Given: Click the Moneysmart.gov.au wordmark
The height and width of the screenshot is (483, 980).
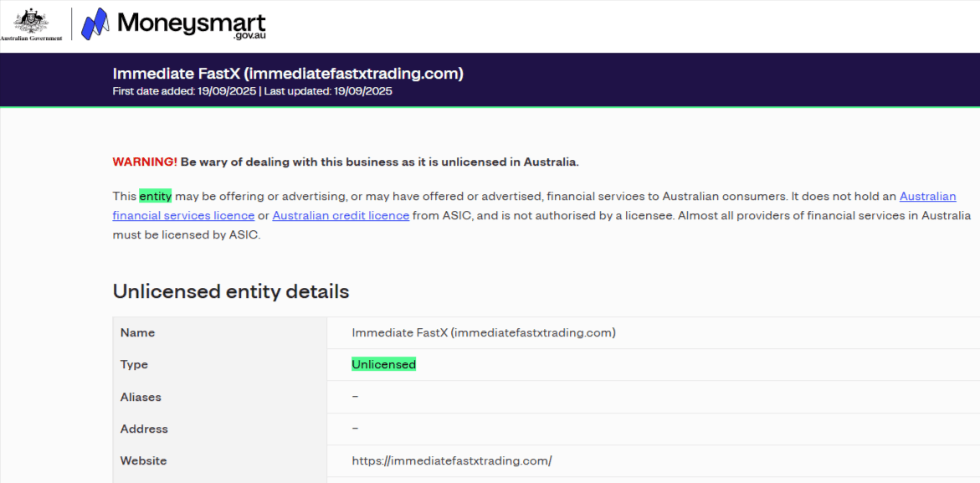Looking at the screenshot, I should pyautogui.click(x=192, y=26).
